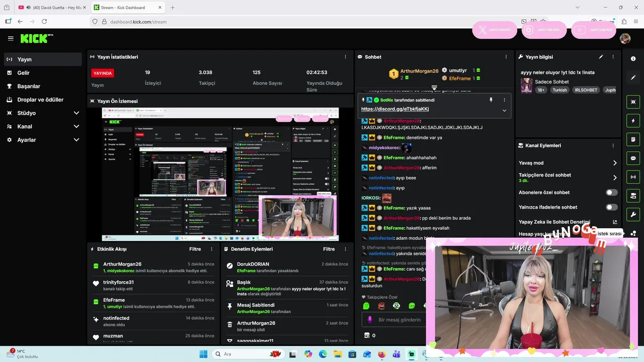Toggle the camera channel actions widget icon
Viewport: 644px width, 362px height.
click(x=633, y=196)
